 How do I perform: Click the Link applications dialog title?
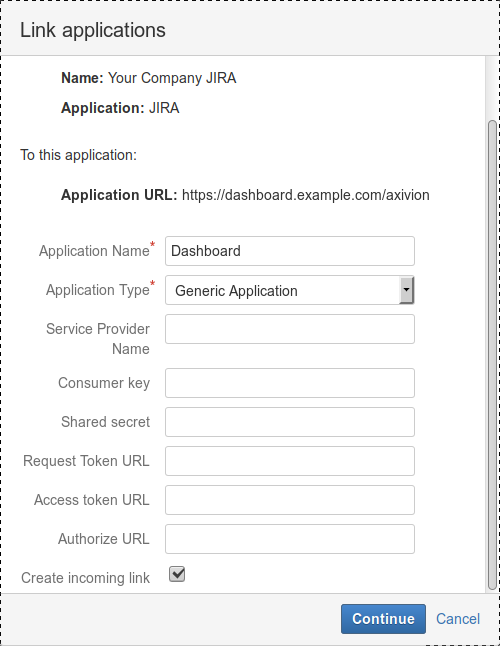(93, 30)
